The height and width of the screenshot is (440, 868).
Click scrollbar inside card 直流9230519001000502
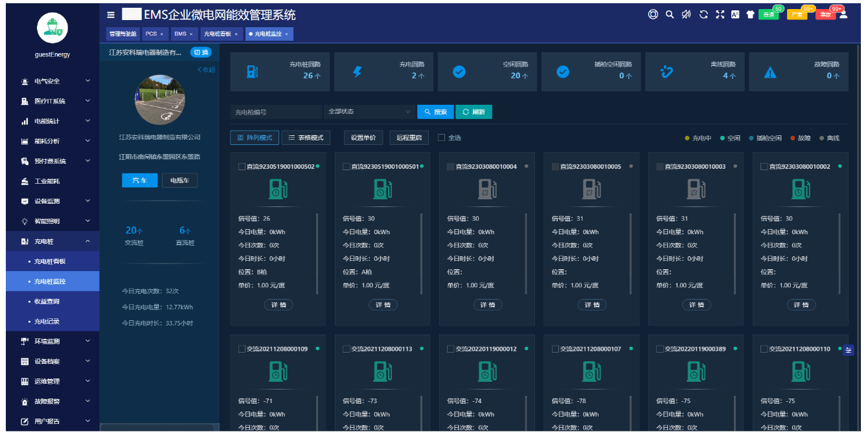point(317,254)
